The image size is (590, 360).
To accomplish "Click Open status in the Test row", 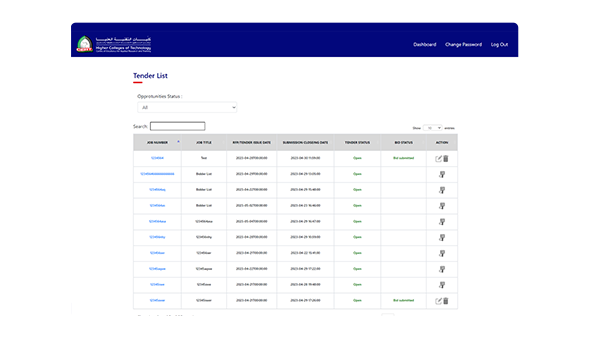I will (x=357, y=158).
